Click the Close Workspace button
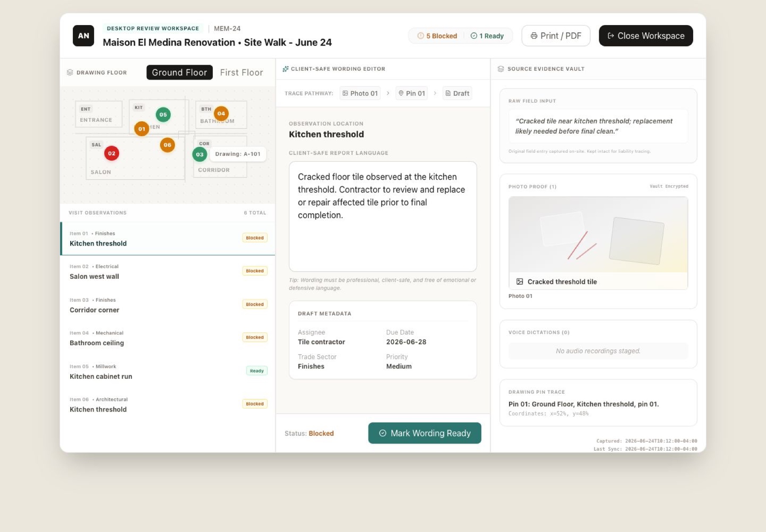This screenshot has width=766, height=532. 646,36
